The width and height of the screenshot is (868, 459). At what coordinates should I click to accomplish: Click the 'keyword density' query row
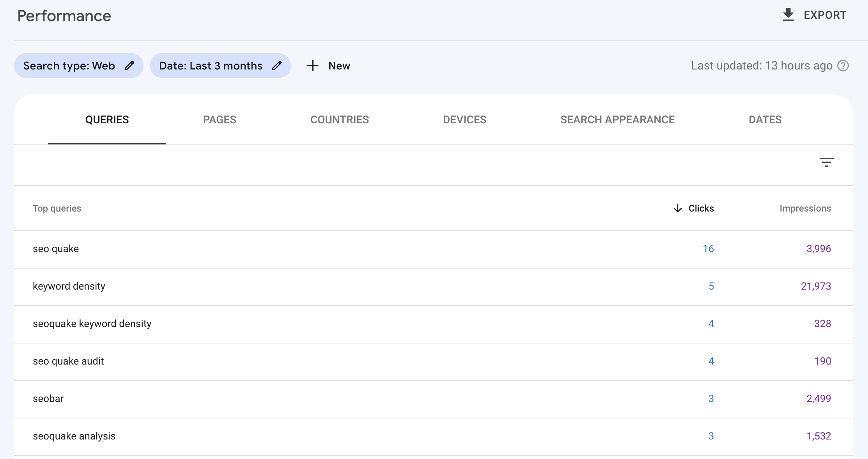pos(69,286)
